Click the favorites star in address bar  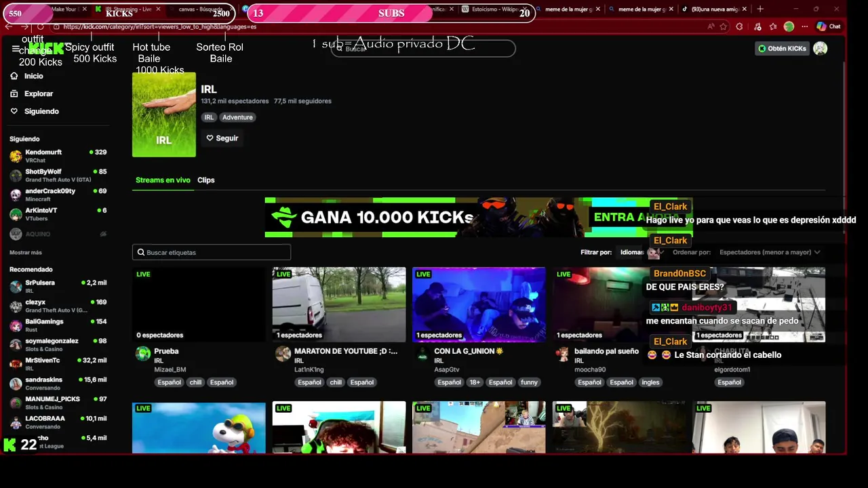[724, 26]
